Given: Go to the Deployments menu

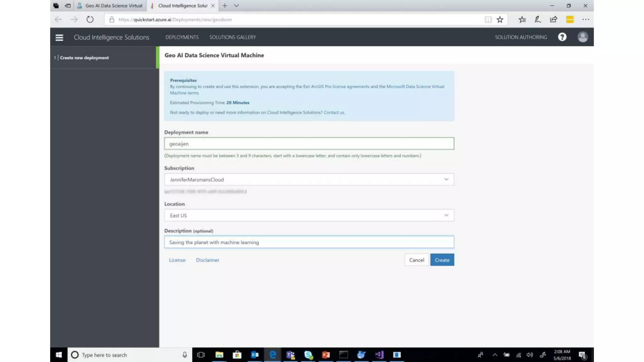Looking at the screenshot, I should (x=182, y=37).
